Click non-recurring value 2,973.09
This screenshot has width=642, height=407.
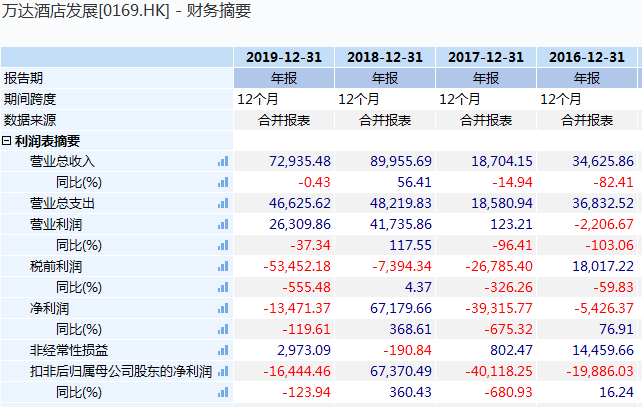click(x=304, y=350)
